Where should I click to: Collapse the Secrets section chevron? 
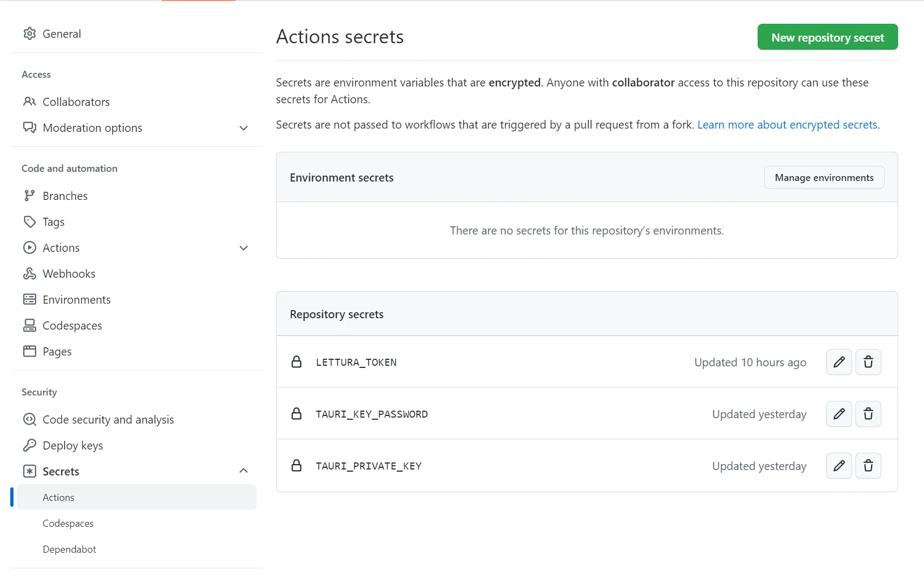coord(244,471)
